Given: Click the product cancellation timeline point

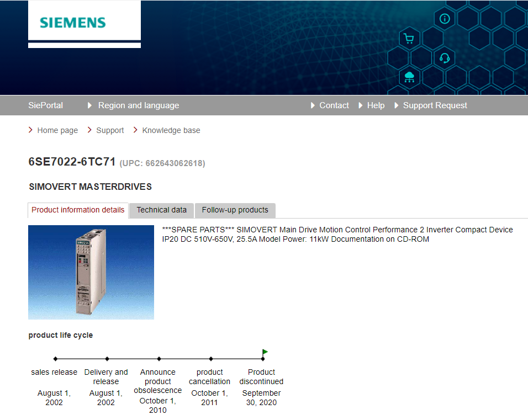Looking at the screenshot, I should [211, 359].
